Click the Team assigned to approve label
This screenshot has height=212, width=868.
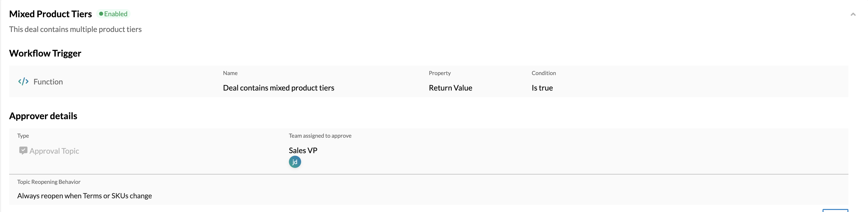[320, 136]
